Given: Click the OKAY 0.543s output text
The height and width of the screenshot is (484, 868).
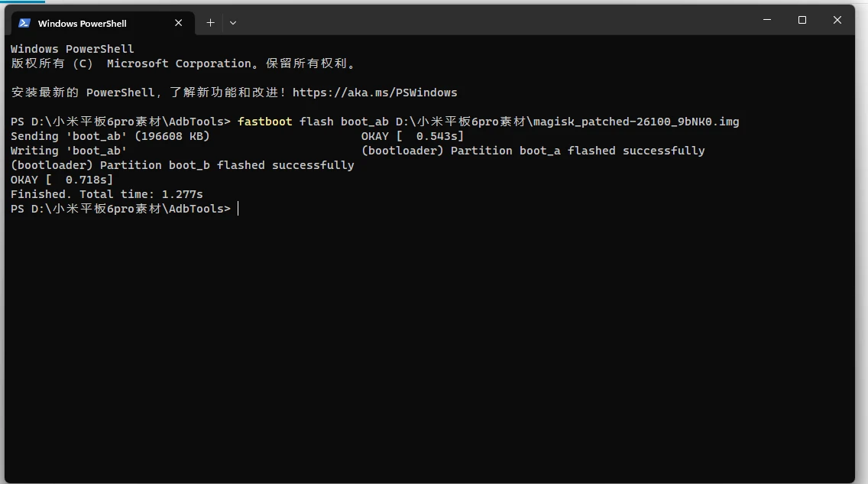Looking at the screenshot, I should tap(413, 136).
